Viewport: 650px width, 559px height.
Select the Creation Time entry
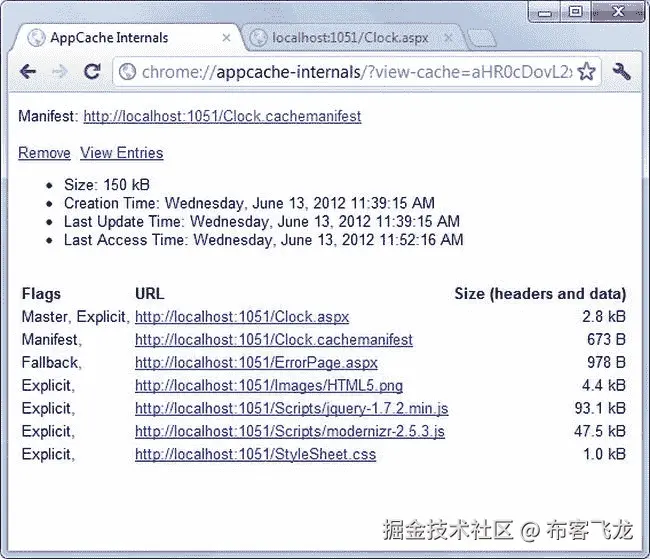pos(249,203)
